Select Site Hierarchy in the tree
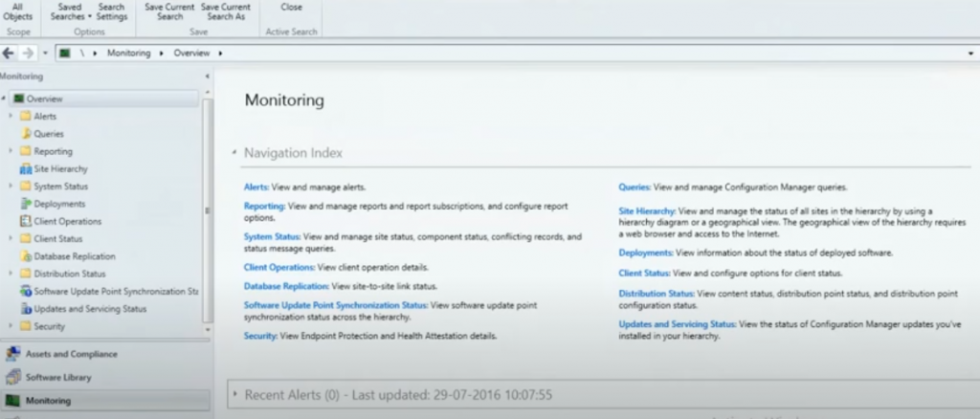Screen dimensions: 980x419 pos(60,168)
